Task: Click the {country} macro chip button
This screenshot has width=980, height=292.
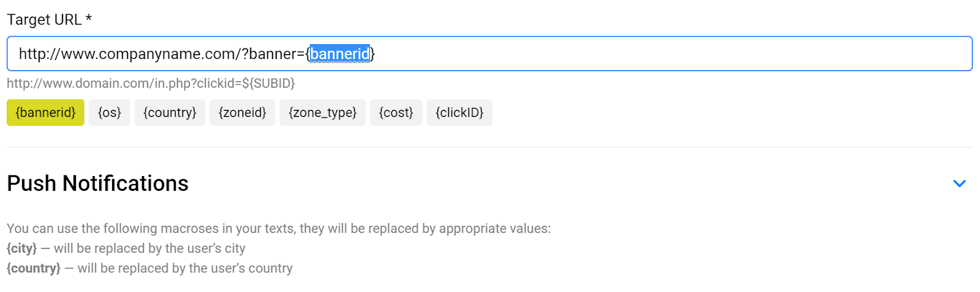Action: click(170, 113)
